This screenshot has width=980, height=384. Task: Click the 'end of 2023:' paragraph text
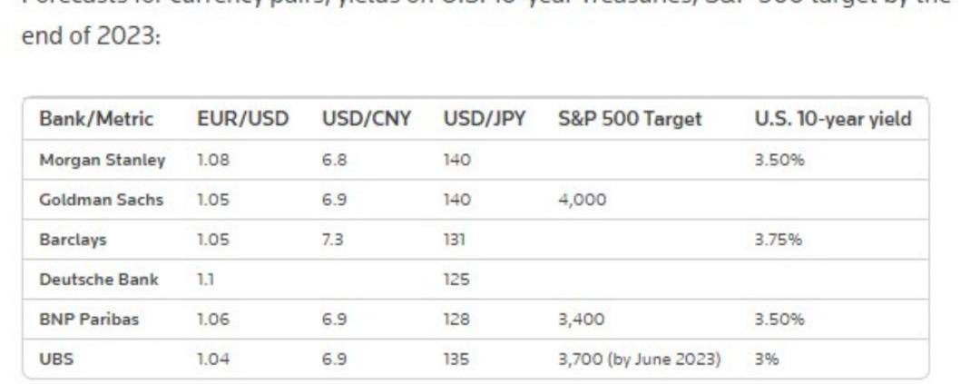92,35
